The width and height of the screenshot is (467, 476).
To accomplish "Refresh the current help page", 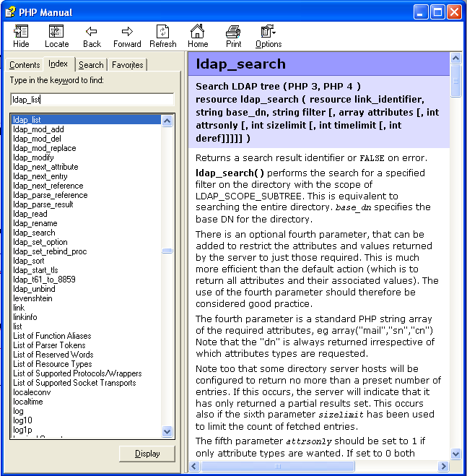I will click(162, 36).
